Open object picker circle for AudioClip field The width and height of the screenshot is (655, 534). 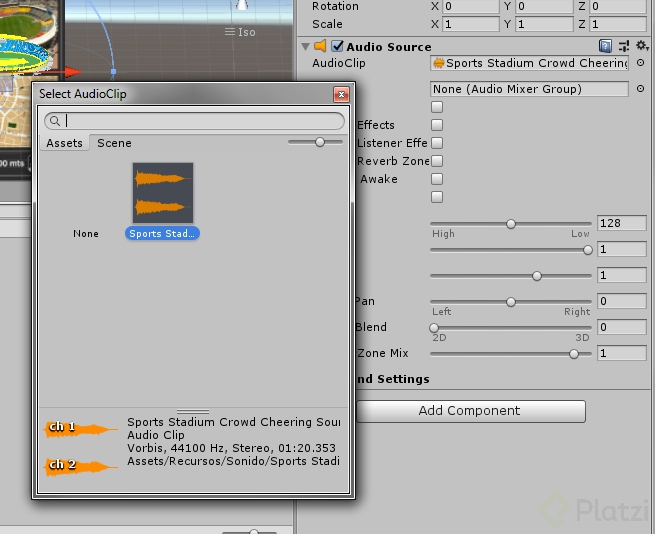click(640, 63)
